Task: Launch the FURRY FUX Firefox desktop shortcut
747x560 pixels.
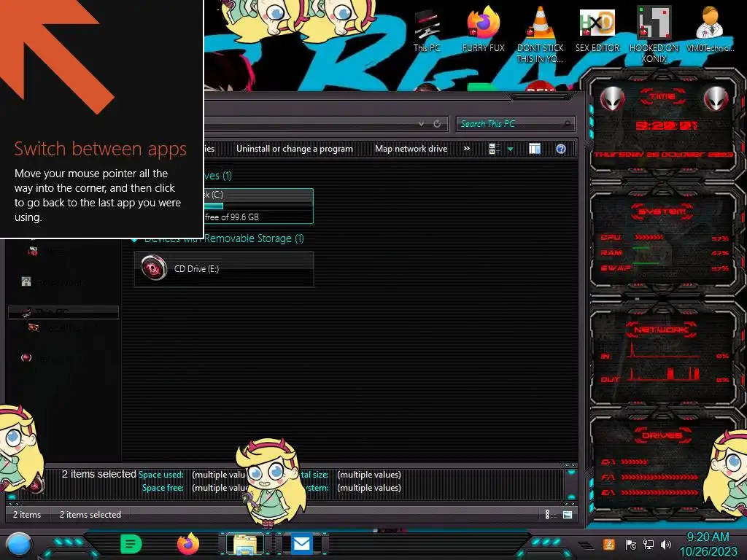Action: pyautogui.click(x=483, y=29)
